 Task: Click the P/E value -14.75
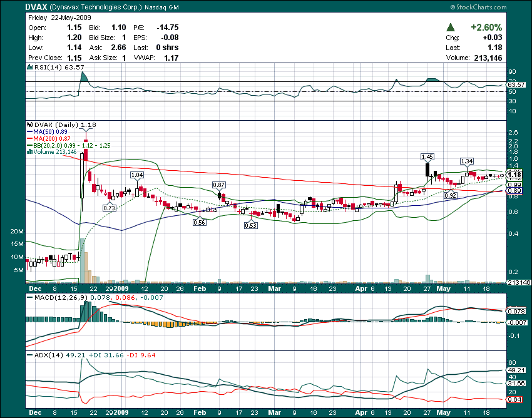[168, 28]
